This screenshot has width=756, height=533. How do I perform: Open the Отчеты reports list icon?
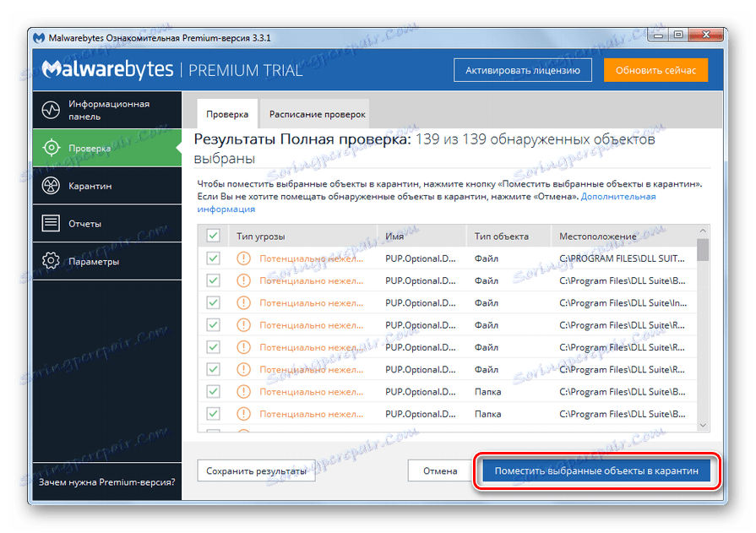51,223
